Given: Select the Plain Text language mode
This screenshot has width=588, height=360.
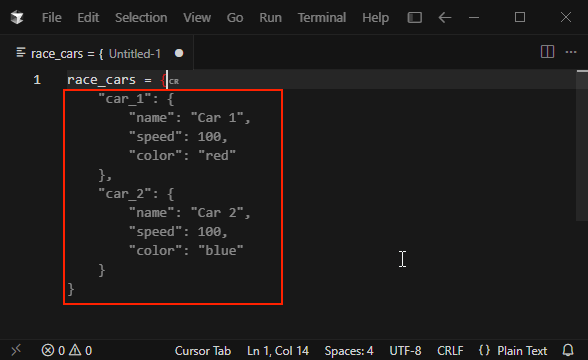Looking at the screenshot, I should pyautogui.click(x=522, y=351).
